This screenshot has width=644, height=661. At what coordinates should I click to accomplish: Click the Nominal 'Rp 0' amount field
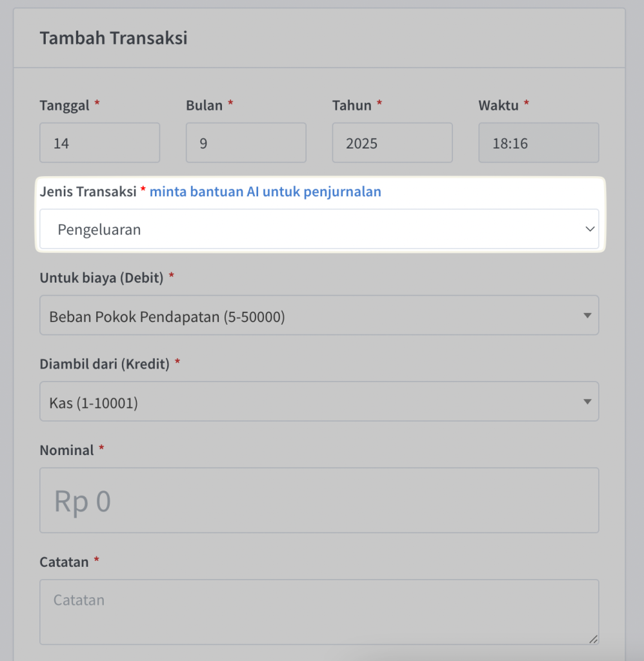(319, 501)
